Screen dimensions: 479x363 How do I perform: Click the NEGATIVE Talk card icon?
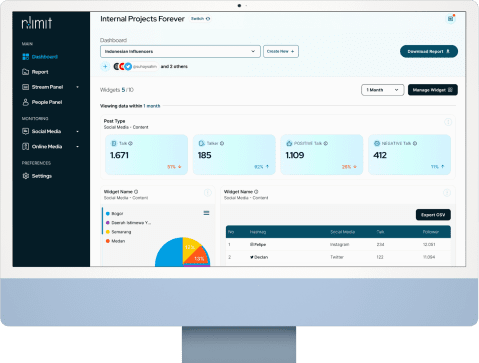(x=377, y=143)
